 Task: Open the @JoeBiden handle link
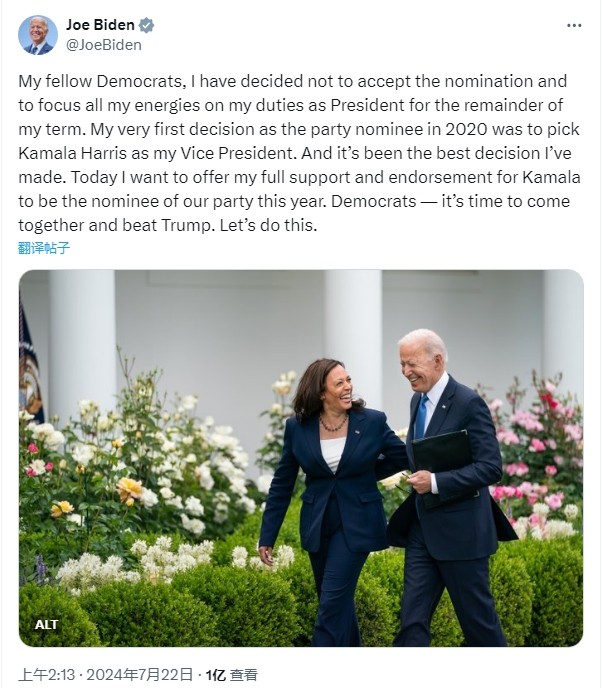click(x=103, y=45)
